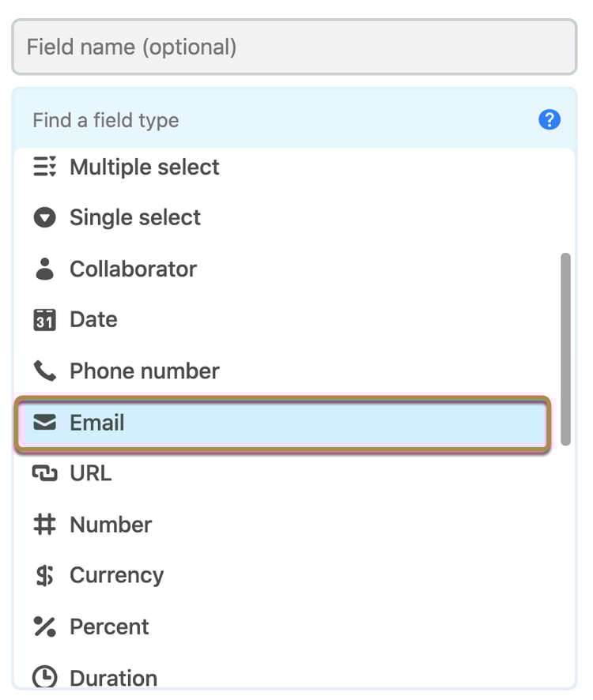593x700 pixels.
Task: Click the Currency dollar sign icon
Action: tap(45, 575)
